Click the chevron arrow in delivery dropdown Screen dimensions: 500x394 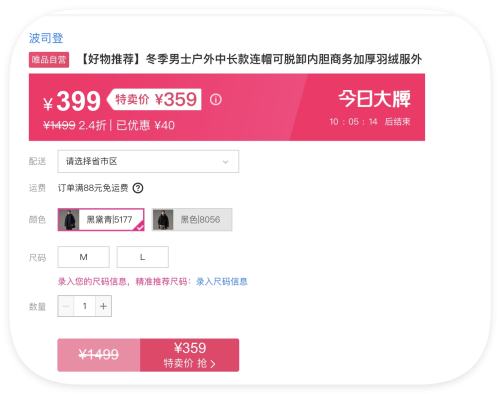[225, 162]
